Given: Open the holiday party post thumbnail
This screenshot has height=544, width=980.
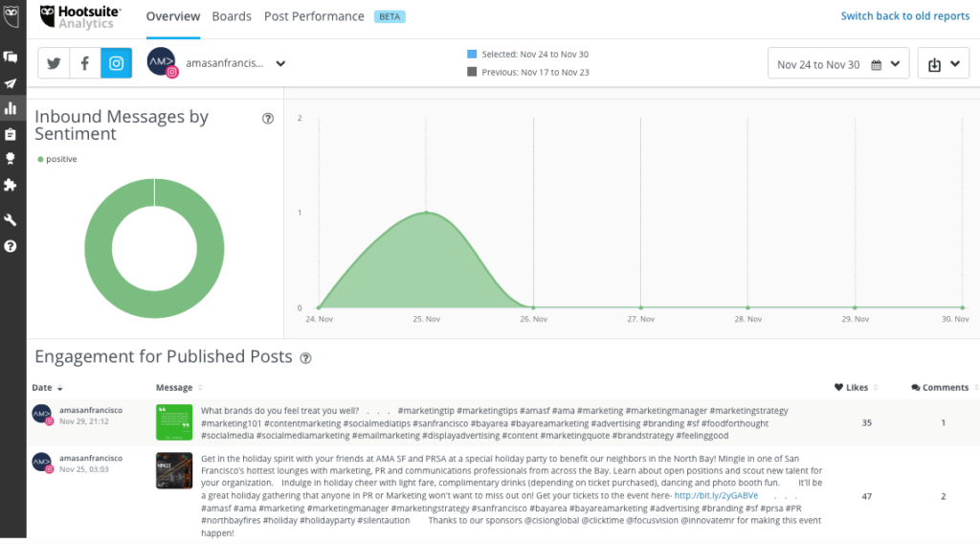Looking at the screenshot, I should [x=174, y=470].
